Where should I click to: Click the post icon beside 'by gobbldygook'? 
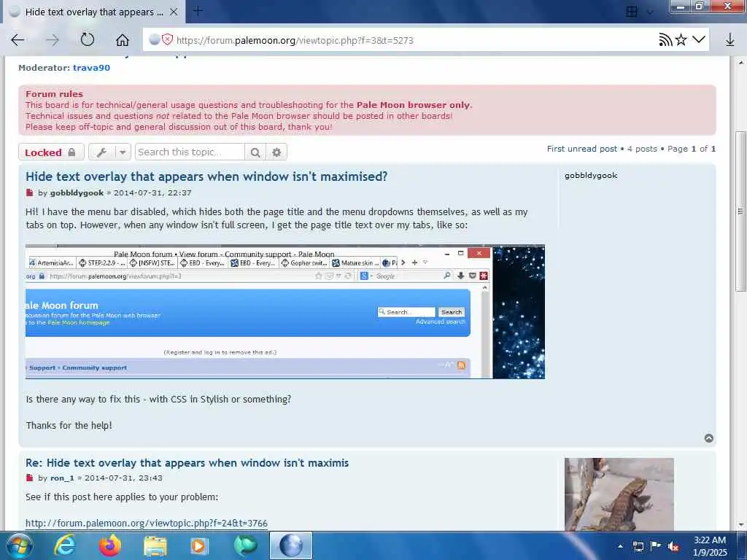click(29, 192)
